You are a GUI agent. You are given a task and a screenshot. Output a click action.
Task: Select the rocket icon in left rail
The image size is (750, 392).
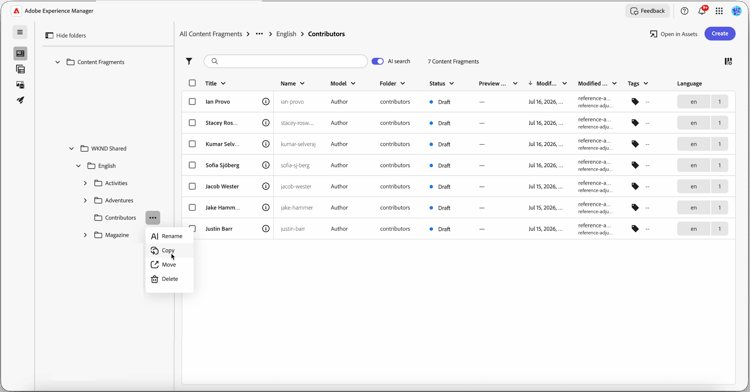click(20, 100)
